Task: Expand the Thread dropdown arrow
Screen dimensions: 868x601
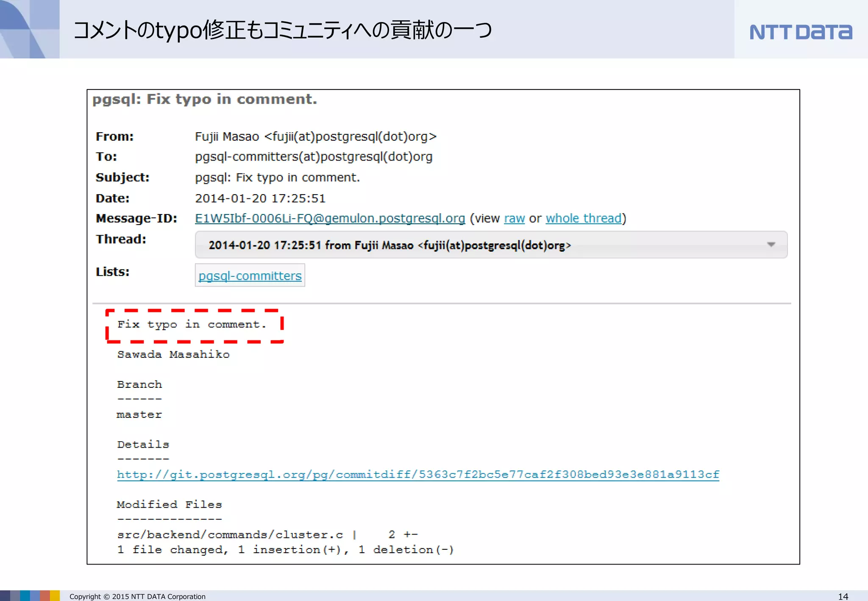Action: (x=771, y=245)
